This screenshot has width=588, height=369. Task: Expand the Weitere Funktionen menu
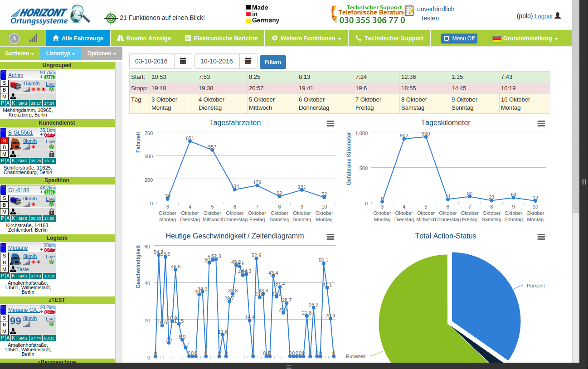click(306, 39)
